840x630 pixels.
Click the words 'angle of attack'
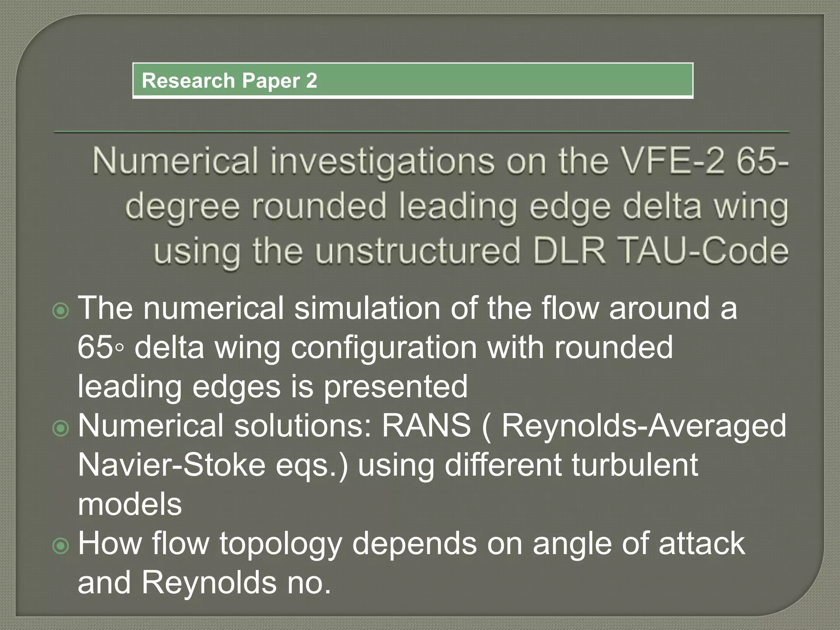pos(639,544)
